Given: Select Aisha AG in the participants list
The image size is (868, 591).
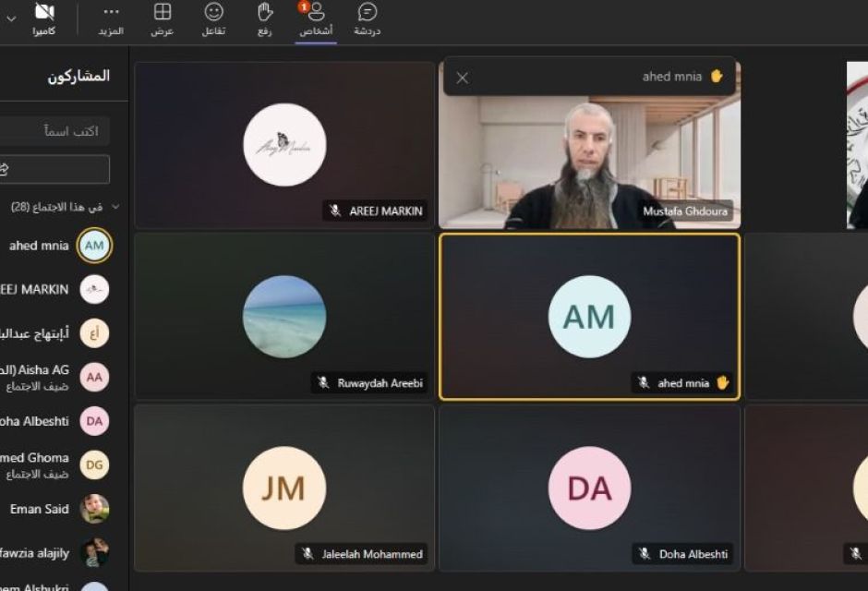Looking at the screenshot, I should 55,377.
